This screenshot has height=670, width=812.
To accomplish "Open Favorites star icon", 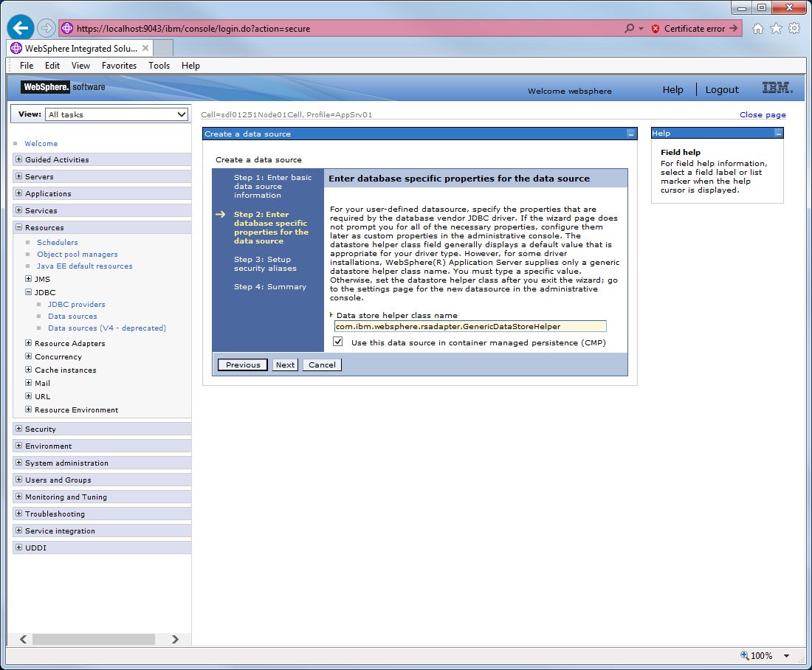I will (x=776, y=29).
